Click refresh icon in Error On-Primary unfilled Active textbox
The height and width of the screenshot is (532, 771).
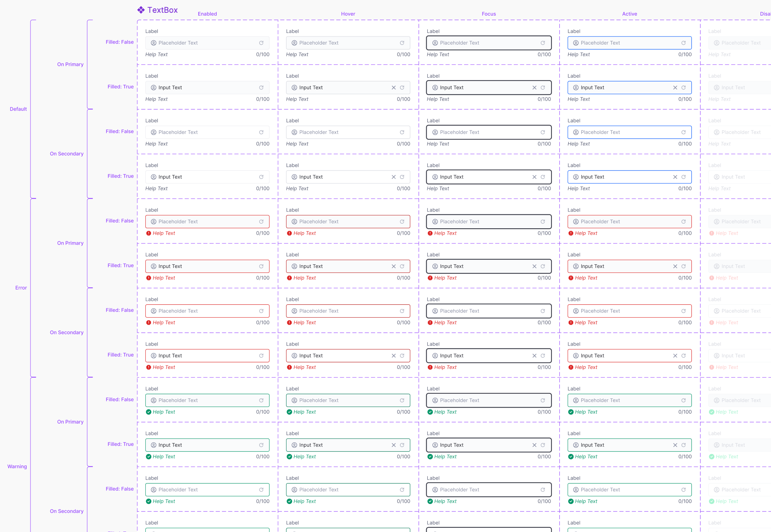coord(684,222)
